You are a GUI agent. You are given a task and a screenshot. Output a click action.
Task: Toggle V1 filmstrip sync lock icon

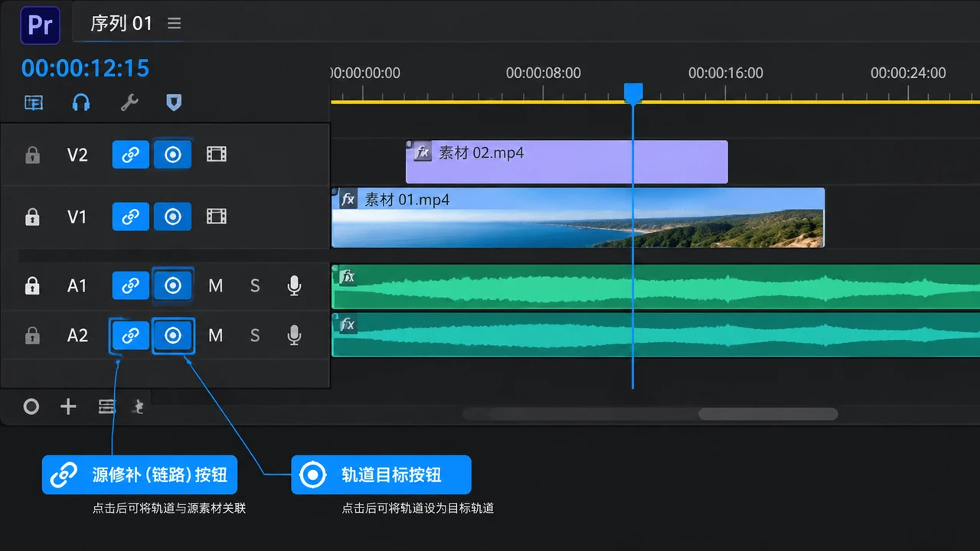pyautogui.click(x=217, y=217)
